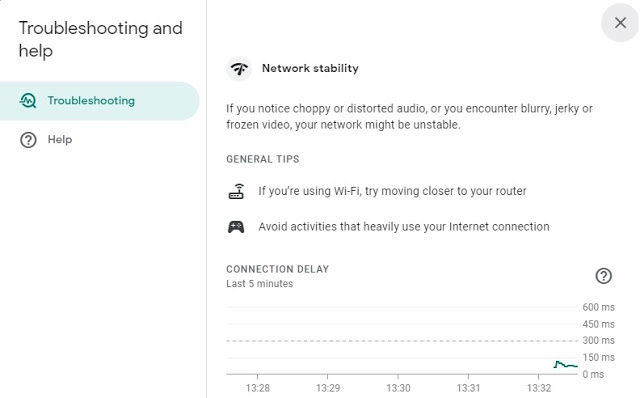Click the Network stability heading

[310, 68]
